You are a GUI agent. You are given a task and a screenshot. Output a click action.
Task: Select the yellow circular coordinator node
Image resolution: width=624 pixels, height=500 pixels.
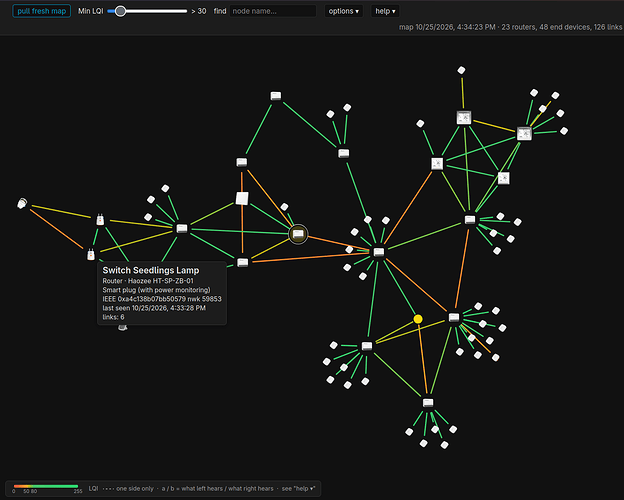tap(418, 319)
